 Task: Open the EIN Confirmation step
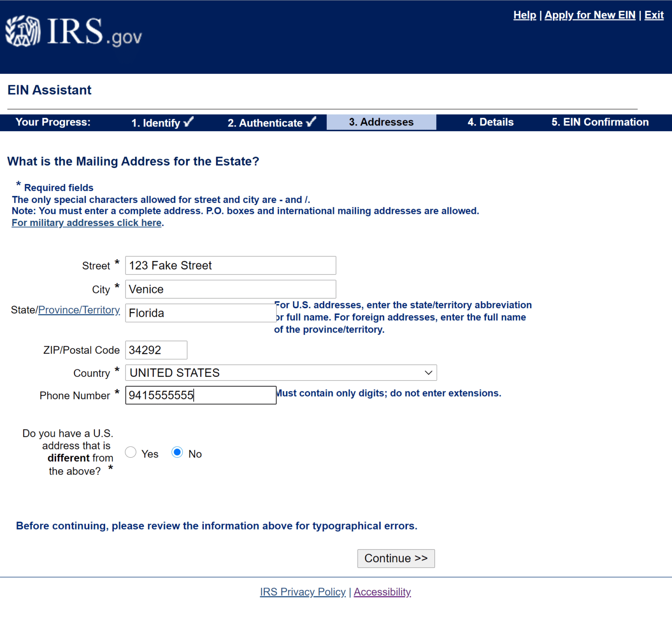599,122
